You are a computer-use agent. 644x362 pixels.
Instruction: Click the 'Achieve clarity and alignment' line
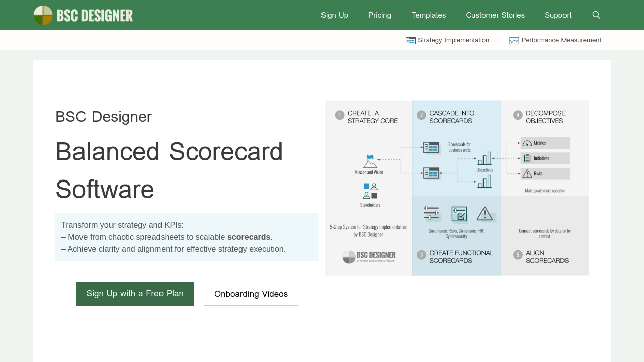[174, 249]
